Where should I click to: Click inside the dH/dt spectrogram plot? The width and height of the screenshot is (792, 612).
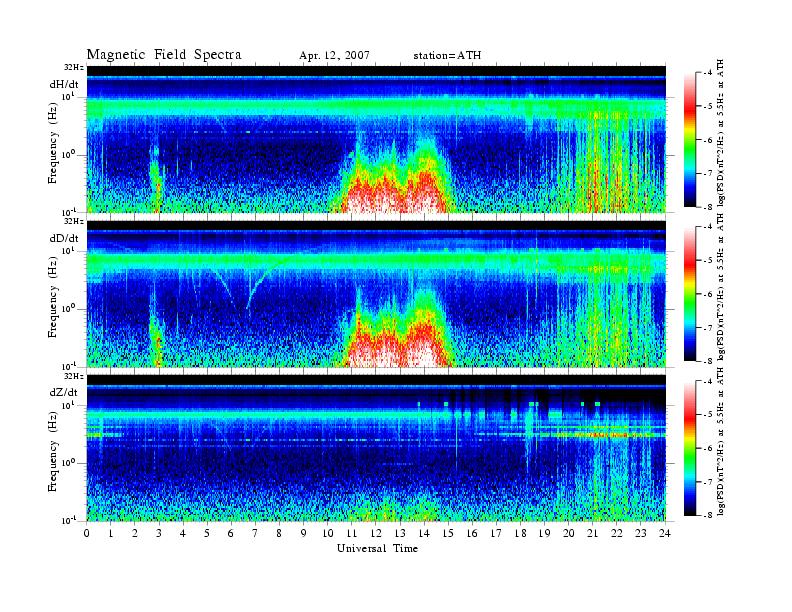376,139
